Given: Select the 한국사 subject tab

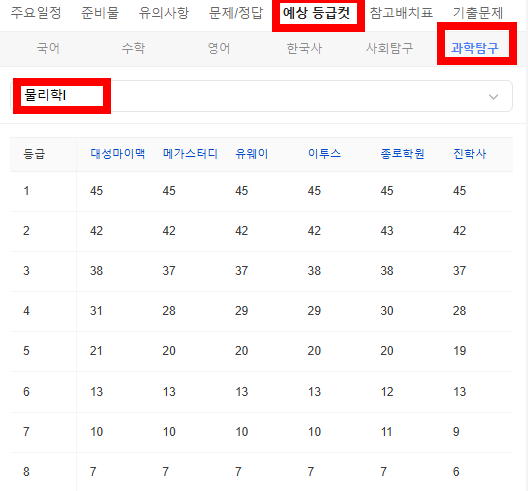Looking at the screenshot, I should [x=304, y=48].
